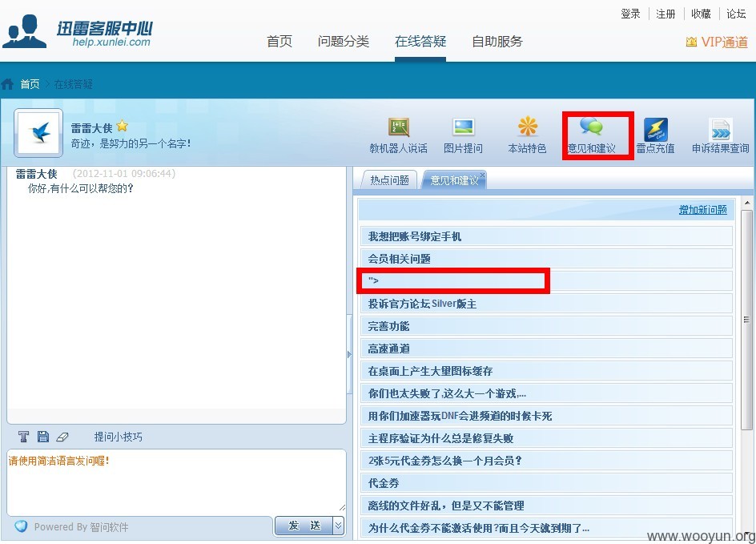Viewport: 756px width, 544px height.
Task: Click the home icon in breadcrumb
Action: coord(7,84)
